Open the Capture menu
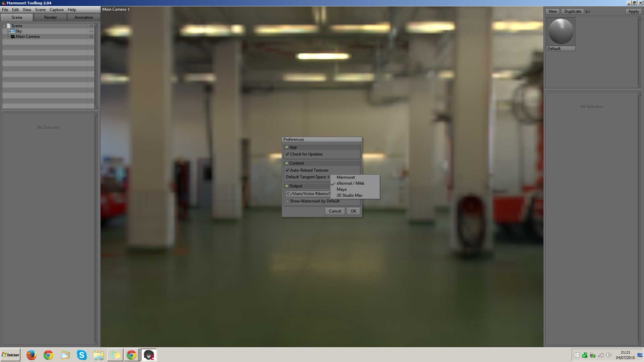Viewport: 644px width, 362px height. tap(57, 10)
